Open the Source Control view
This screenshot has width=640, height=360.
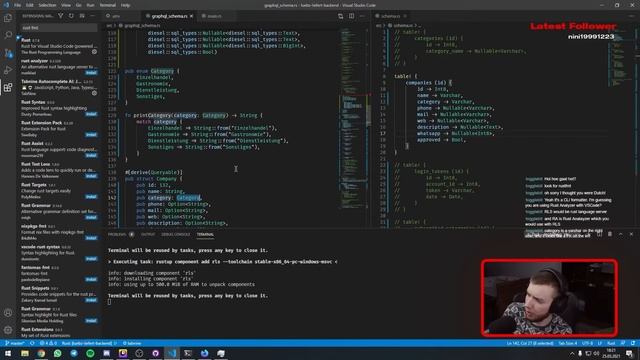8,53
